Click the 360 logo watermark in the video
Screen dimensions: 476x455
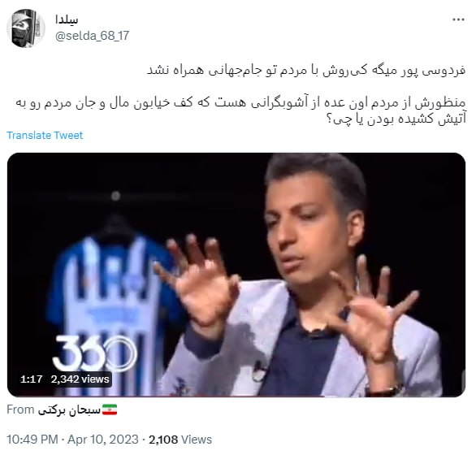click(94, 353)
